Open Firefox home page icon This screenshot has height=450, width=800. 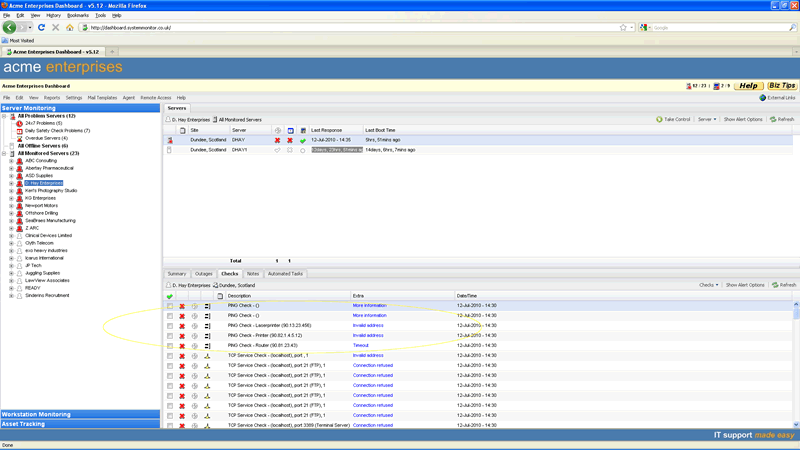pyautogui.click(x=69, y=28)
